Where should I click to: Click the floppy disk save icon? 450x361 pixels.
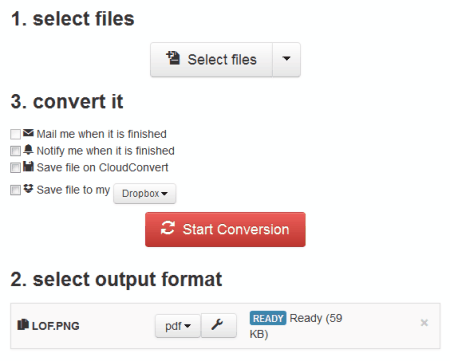(x=28, y=166)
